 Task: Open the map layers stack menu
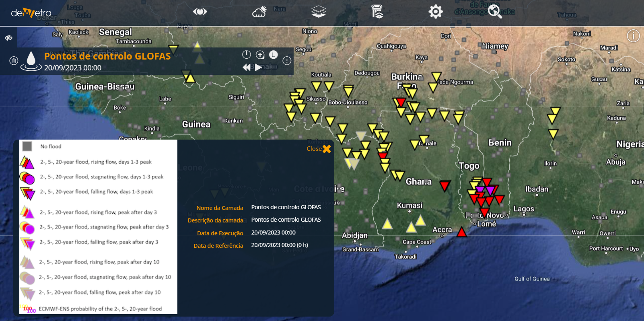[x=319, y=12]
